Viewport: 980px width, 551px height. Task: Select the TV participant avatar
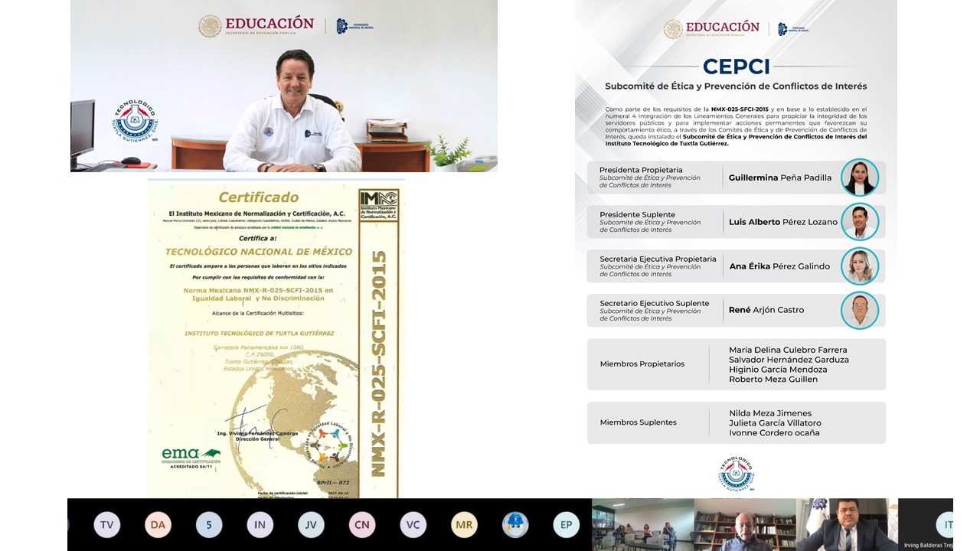click(x=106, y=525)
